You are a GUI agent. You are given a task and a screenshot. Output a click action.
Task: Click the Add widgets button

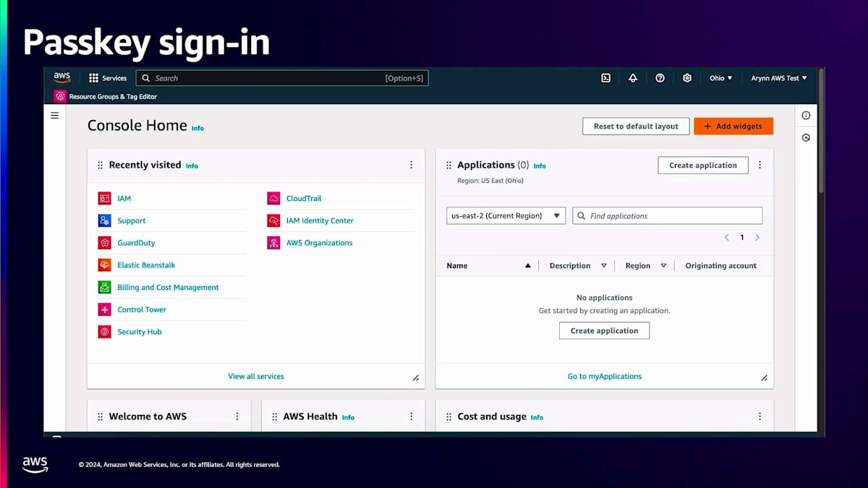coord(733,126)
